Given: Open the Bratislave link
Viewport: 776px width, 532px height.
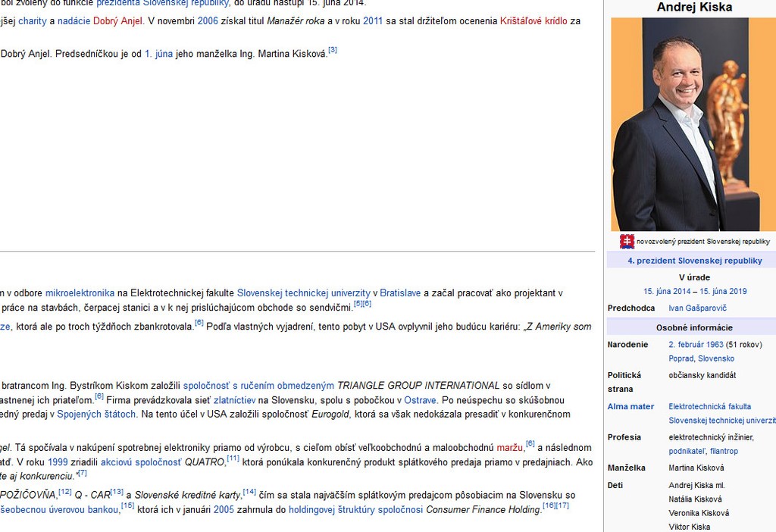Looking at the screenshot, I should tap(400, 293).
